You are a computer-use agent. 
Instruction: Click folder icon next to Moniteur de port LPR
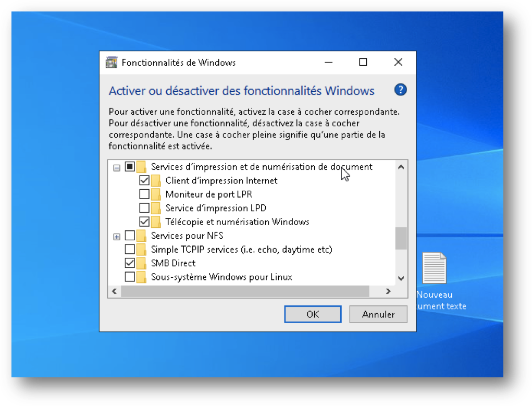pos(156,194)
